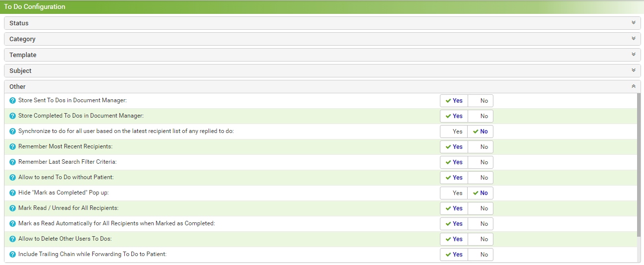Open the Template accordion header
The width and height of the screenshot is (644, 265).
click(x=322, y=55)
